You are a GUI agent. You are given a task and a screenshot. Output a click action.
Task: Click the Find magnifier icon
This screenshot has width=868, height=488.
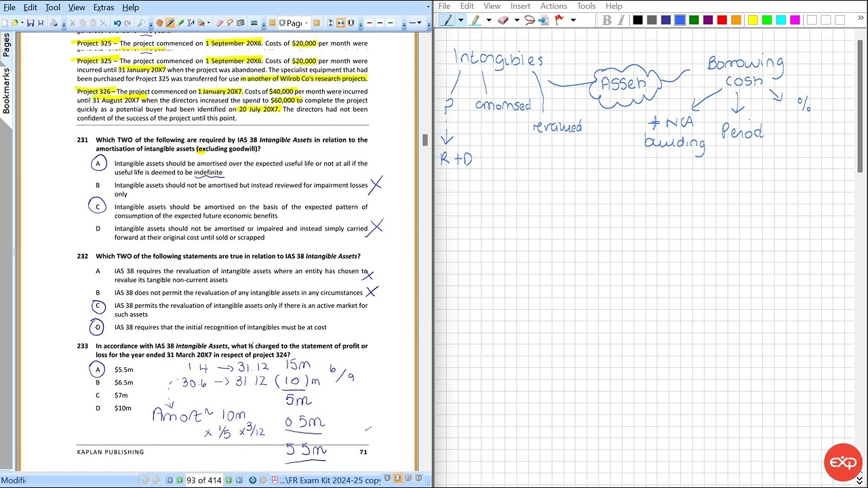(140, 23)
